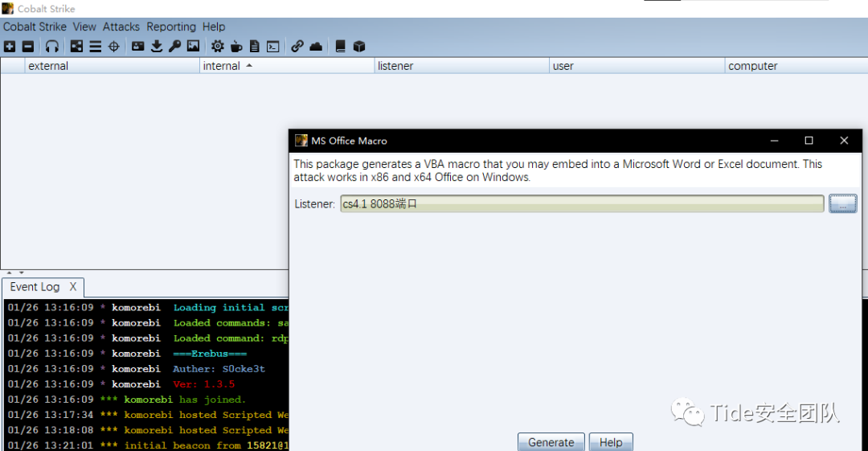The width and height of the screenshot is (868, 451).
Task: Sort sessions by user column
Action: [x=637, y=66]
